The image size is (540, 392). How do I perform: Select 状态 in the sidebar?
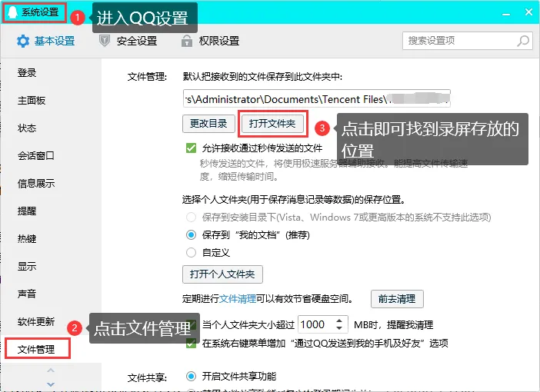pyautogui.click(x=27, y=128)
